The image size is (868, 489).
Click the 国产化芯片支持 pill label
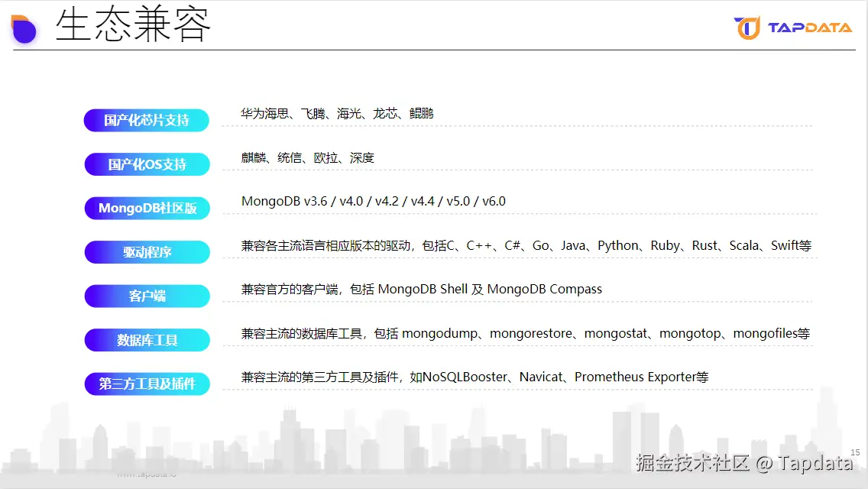tap(147, 120)
